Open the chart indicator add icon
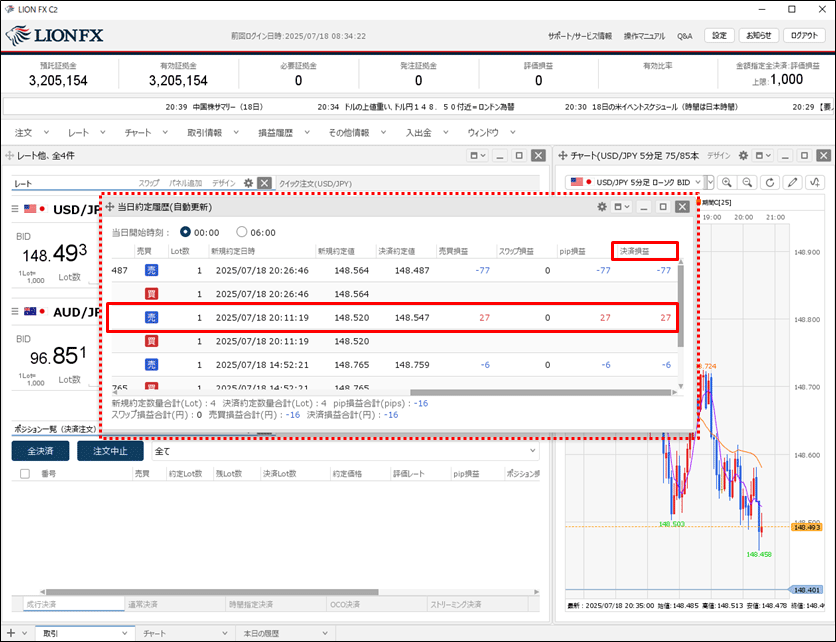836x642 pixels. pyautogui.click(x=817, y=182)
